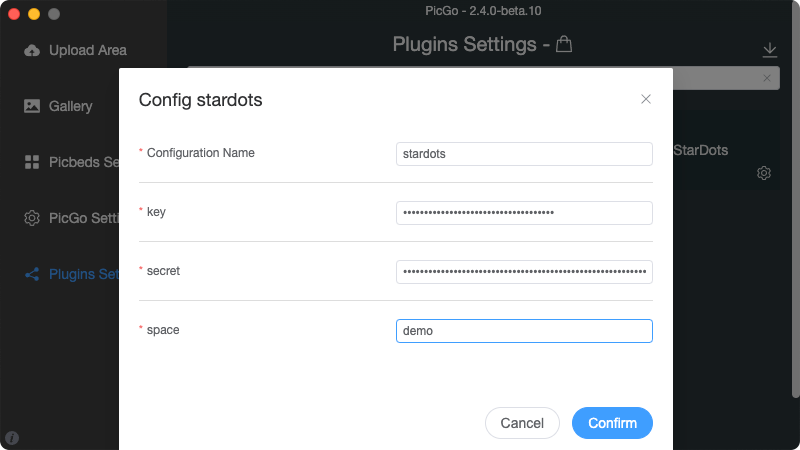Open the StarDots plugin gear settings
This screenshot has height=450, width=800.
point(764,173)
